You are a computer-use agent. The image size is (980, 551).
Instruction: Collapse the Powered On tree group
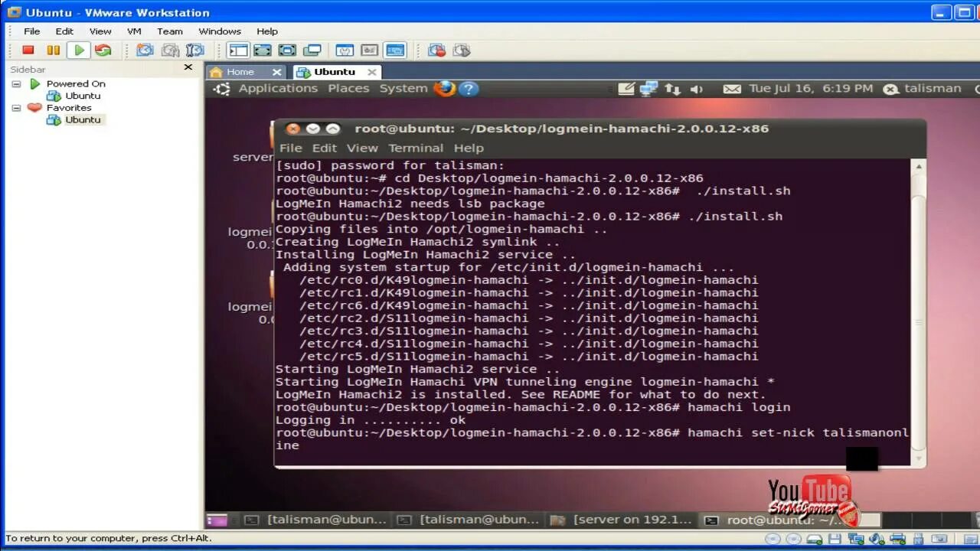tap(16, 84)
